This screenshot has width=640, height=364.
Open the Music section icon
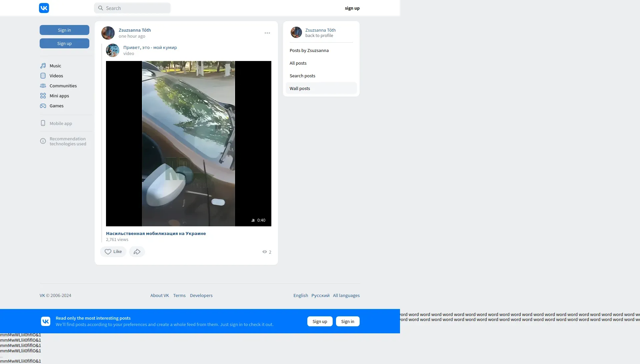[x=43, y=66]
